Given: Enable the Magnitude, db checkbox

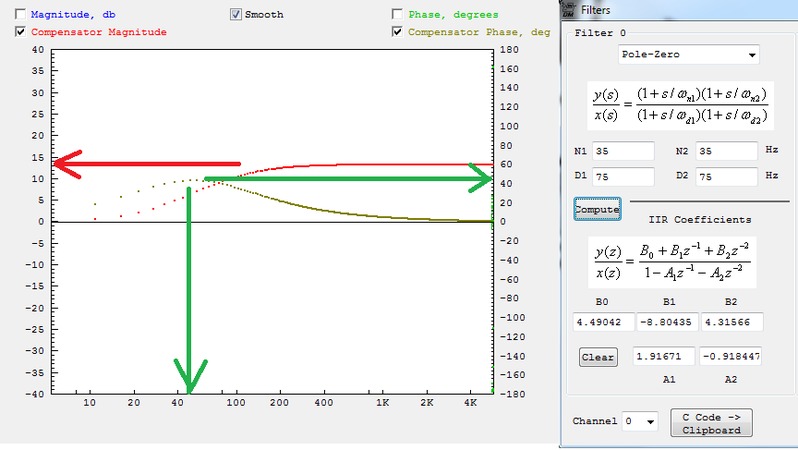Looking at the screenshot, I should tap(22, 15).
